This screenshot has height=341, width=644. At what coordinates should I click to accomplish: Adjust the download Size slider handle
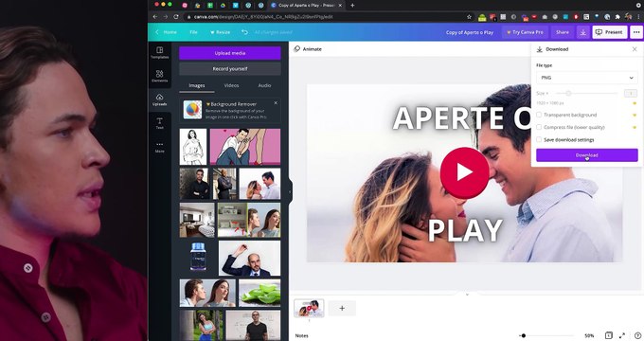tap(568, 93)
